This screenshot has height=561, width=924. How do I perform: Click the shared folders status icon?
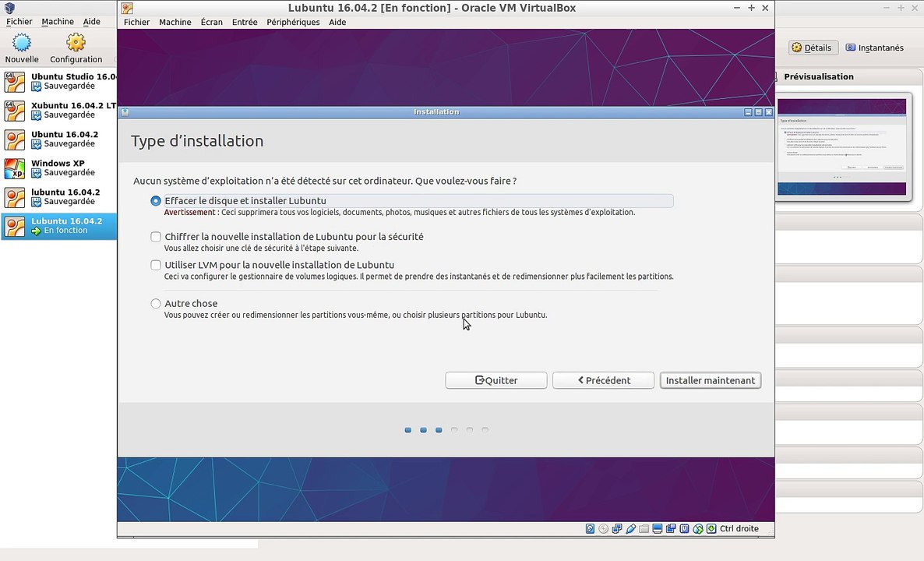tap(644, 528)
